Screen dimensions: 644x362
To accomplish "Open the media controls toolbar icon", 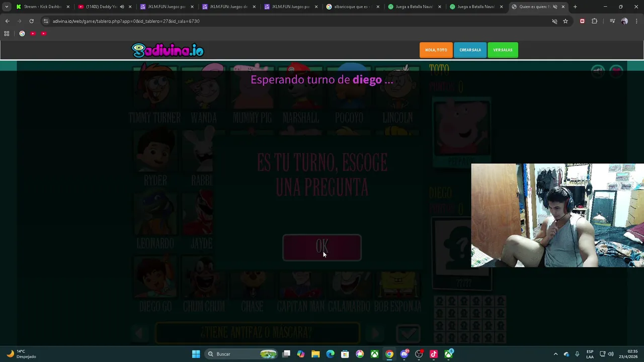I will click(x=612, y=21).
